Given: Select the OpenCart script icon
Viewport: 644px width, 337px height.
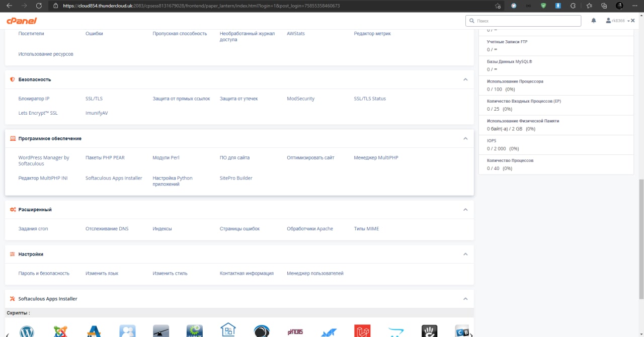Looking at the screenshot, I should [395, 332].
